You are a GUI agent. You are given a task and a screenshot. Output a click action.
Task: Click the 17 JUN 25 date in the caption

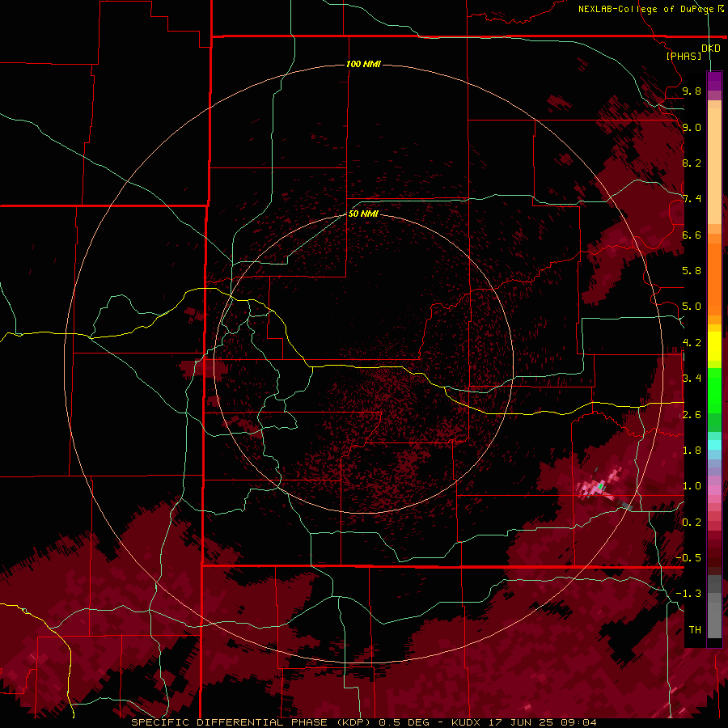520,722
